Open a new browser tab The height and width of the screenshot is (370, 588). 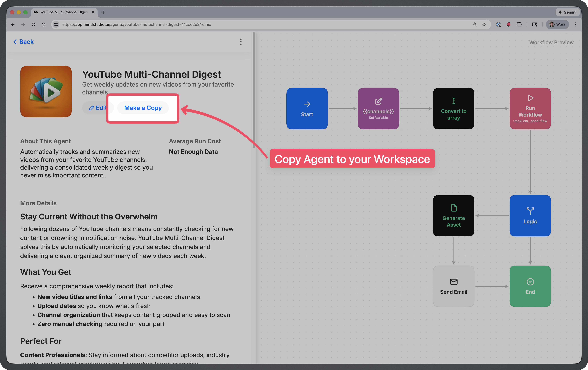[x=103, y=12]
